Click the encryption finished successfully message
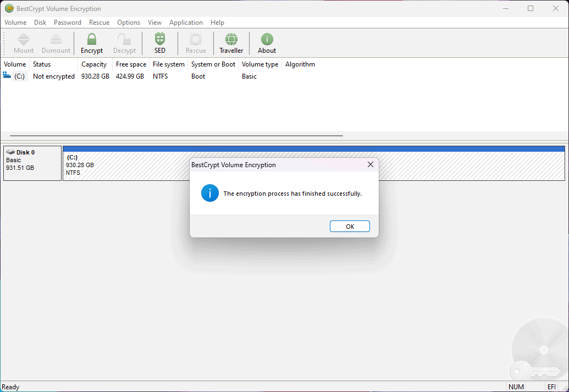 pyautogui.click(x=292, y=194)
